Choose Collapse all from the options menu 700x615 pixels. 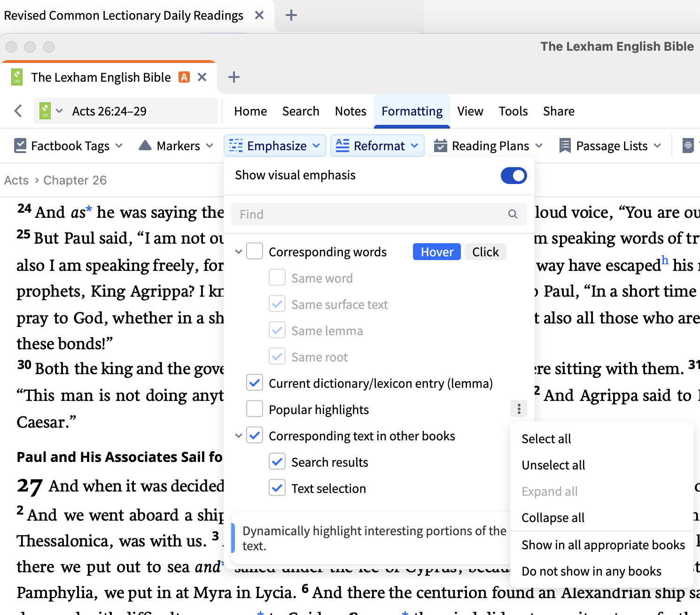pyautogui.click(x=601, y=518)
